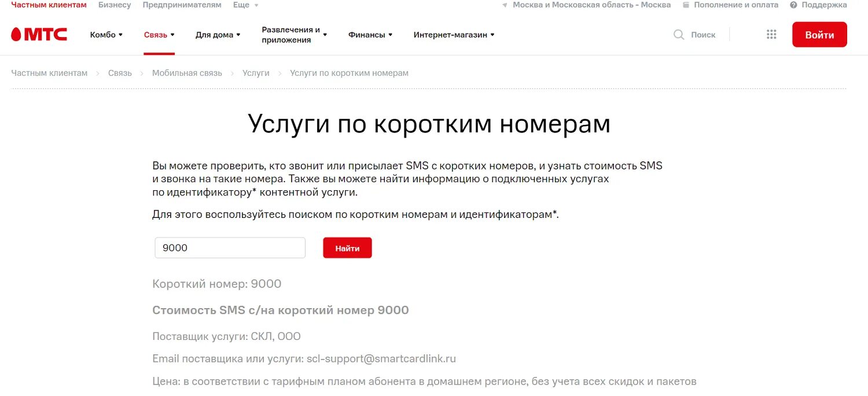
Task: Change region Москва и Московская область
Action: coord(592,5)
